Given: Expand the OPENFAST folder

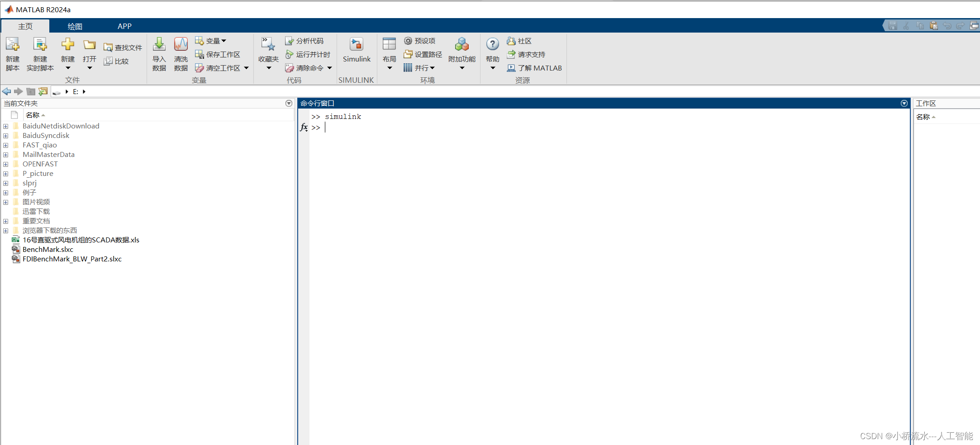Looking at the screenshot, I should (5, 164).
